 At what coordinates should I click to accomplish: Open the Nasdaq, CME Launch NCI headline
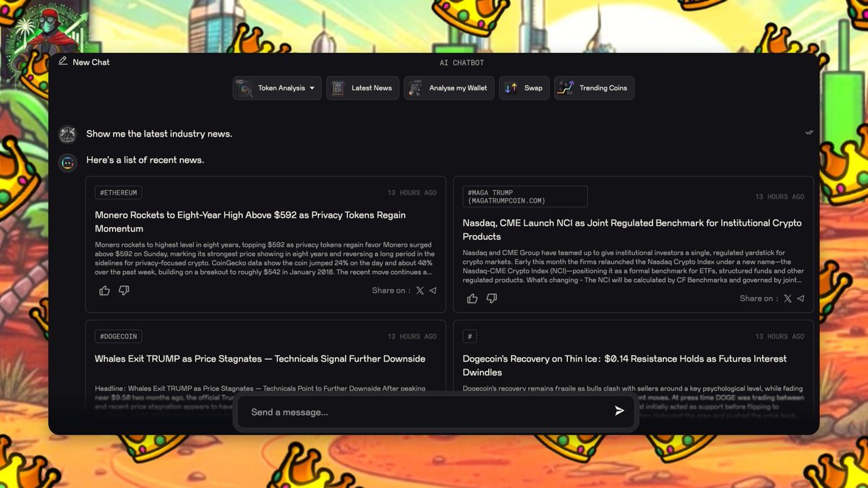click(x=632, y=230)
